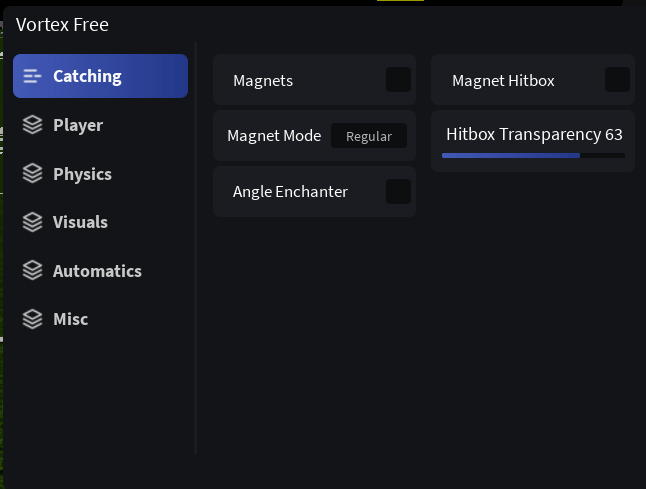Enable the Angle Enchanter checkbox
This screenshot has height=489, width=646.
(x=398, y=191)
